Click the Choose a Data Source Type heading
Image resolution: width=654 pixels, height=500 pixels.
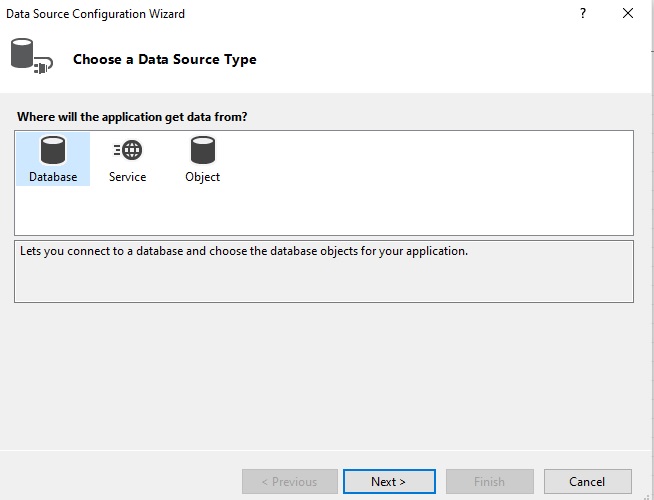click(x=165, y=59)
